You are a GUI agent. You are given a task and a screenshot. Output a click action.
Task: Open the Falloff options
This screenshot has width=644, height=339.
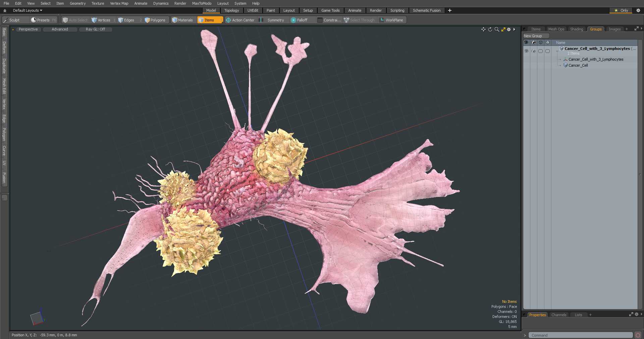click(299, 20)
